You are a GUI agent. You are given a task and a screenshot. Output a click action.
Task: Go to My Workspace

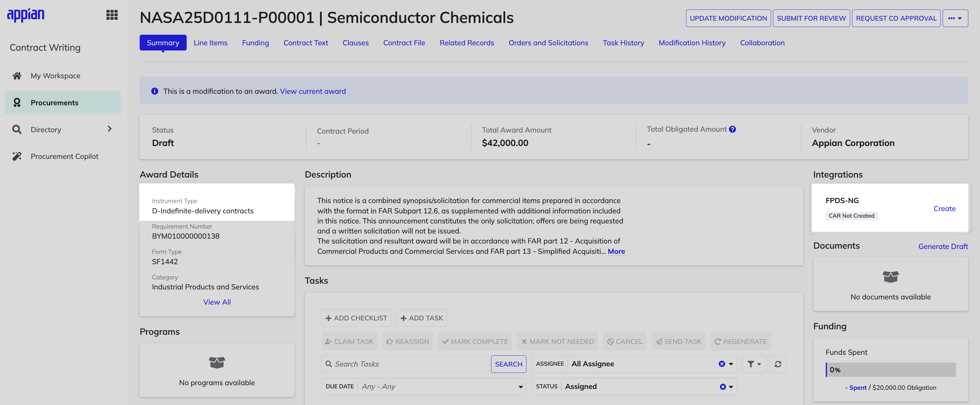click(x=63, y=76)
